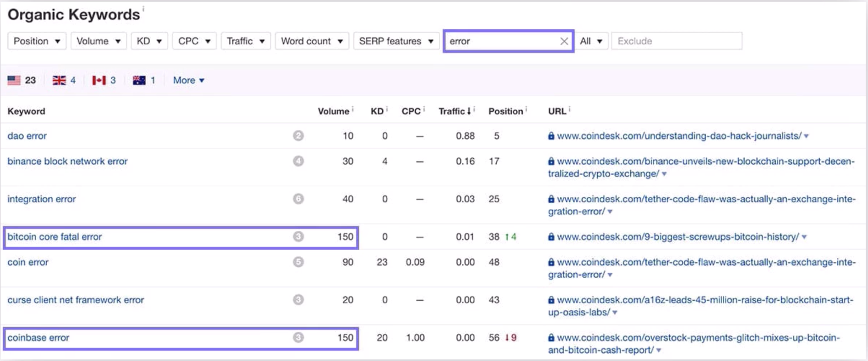Viewport: 868px width, 361px height.
Task: Expand URL options for 9-biggest-screwups link
Action: pos(804,237)
